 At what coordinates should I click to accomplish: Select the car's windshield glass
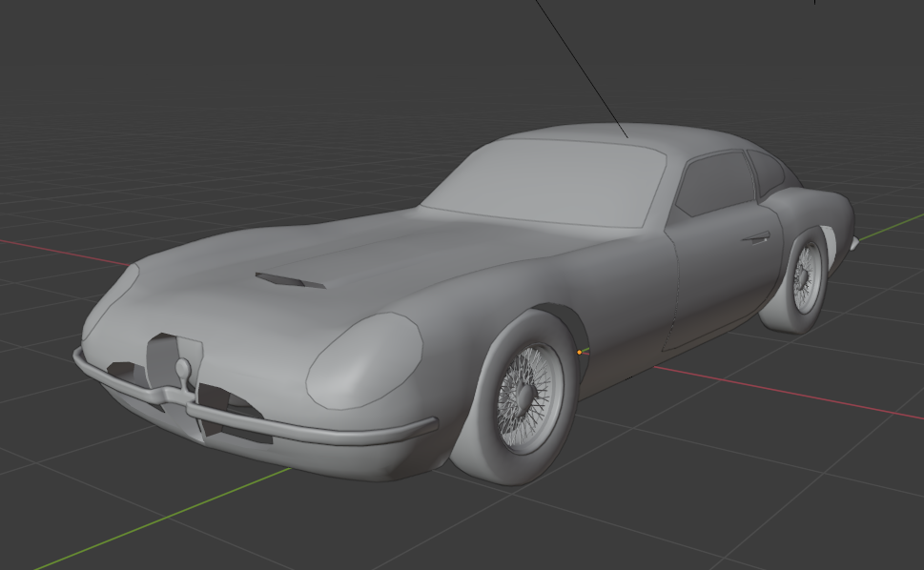[x=545, y=183]
